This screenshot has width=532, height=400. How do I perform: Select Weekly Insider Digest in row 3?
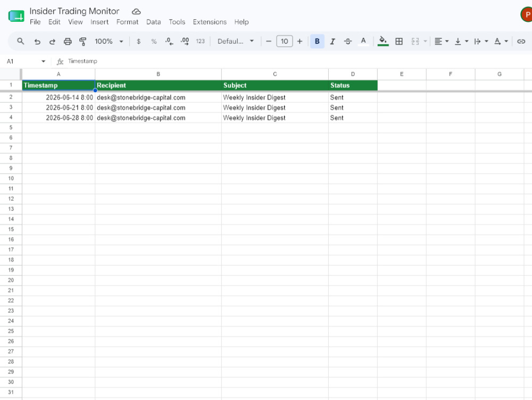click(275, 108)
